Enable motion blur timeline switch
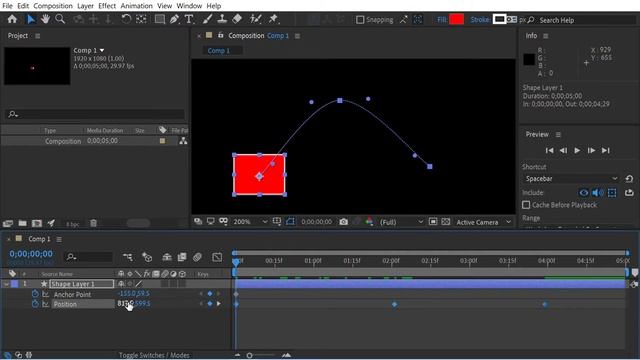The width and height of the screenshot is (640, 360). click(197, 257)
